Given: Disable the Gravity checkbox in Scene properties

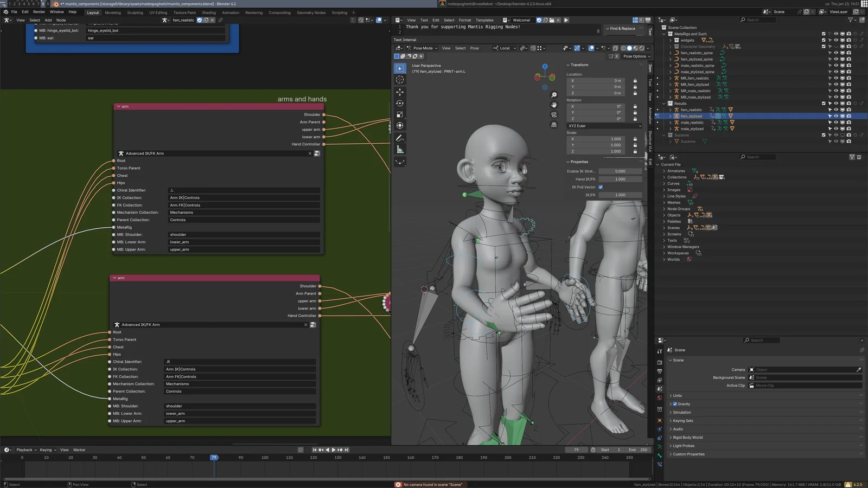Looking at the screenshot, I should coord(674,403).
